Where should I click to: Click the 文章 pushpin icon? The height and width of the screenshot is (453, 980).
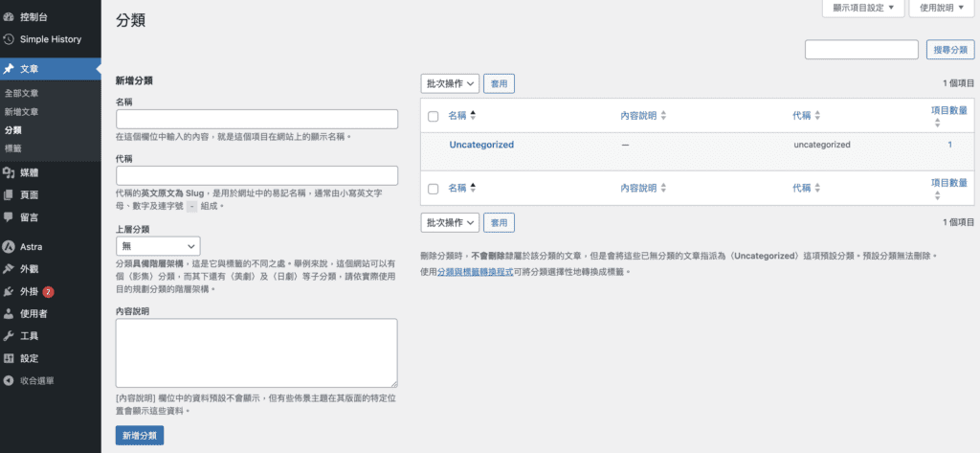point(8,69)
